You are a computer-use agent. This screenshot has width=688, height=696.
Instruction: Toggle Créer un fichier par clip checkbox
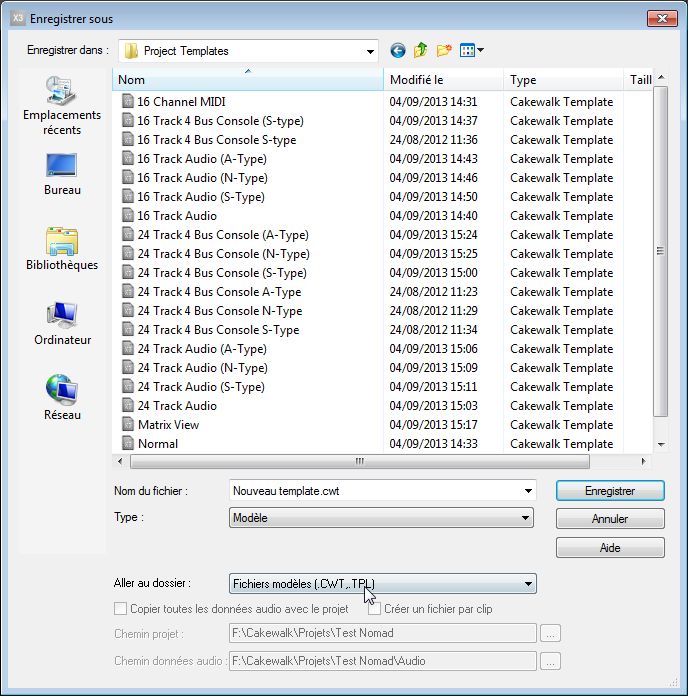(x=374, y=609)
